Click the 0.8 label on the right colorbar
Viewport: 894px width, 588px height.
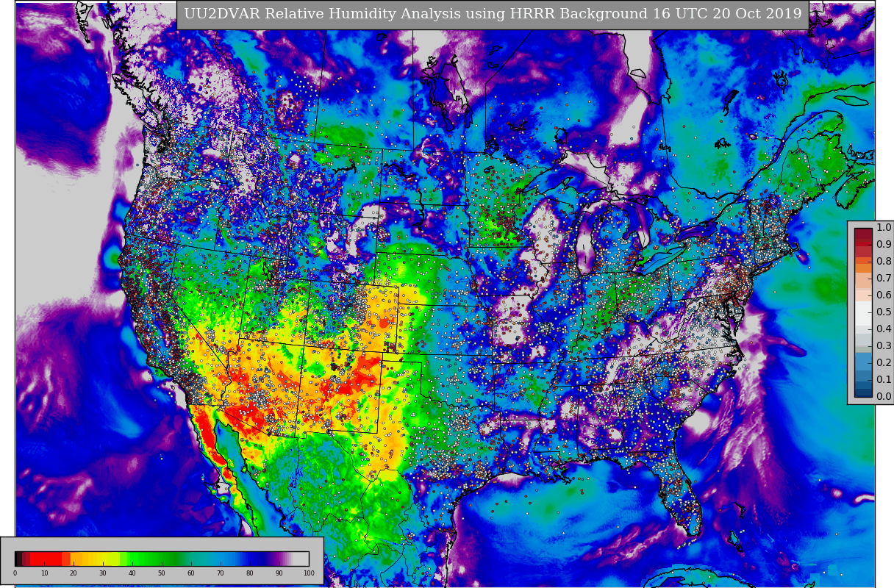point(884,262)
